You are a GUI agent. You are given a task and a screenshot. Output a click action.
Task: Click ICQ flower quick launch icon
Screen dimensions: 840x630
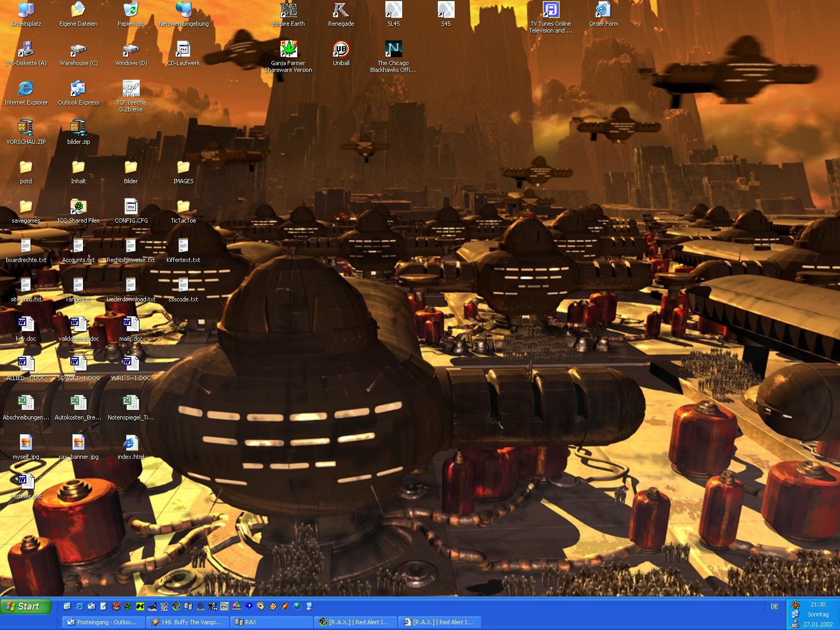tap(128, 606)
